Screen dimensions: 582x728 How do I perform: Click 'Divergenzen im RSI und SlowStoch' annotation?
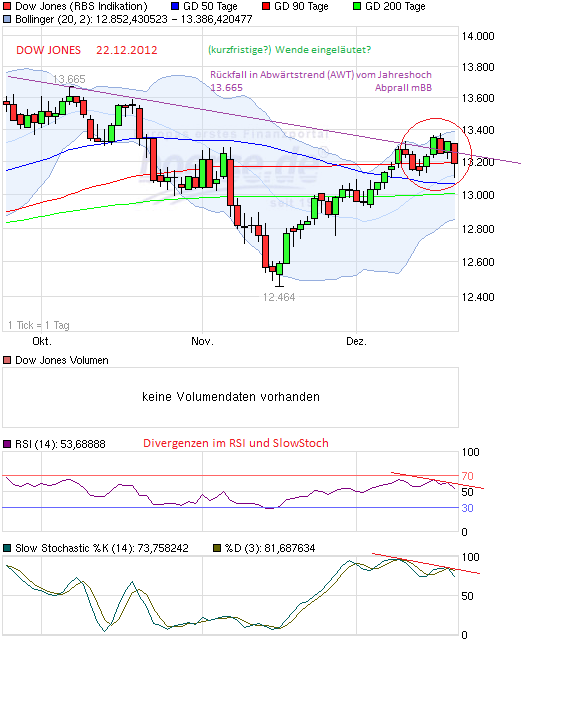tap(236, 443)
